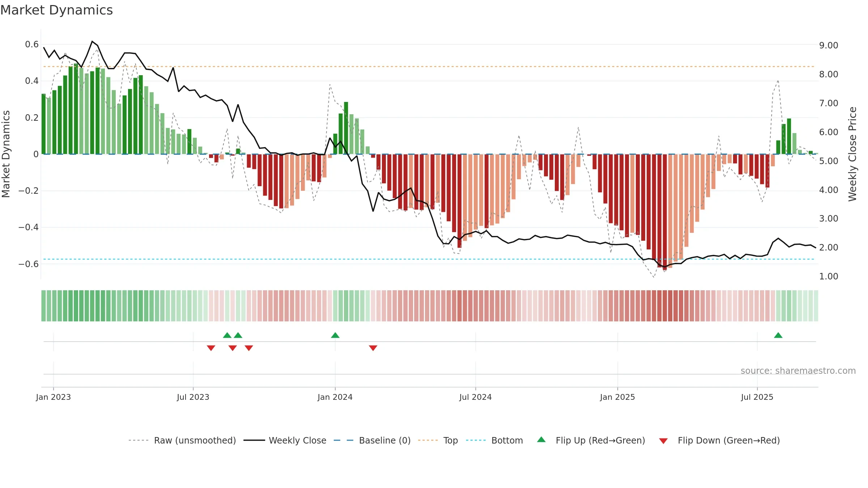Toggle the Flip Down (Green→Red) legend entry

pos(719,440)
